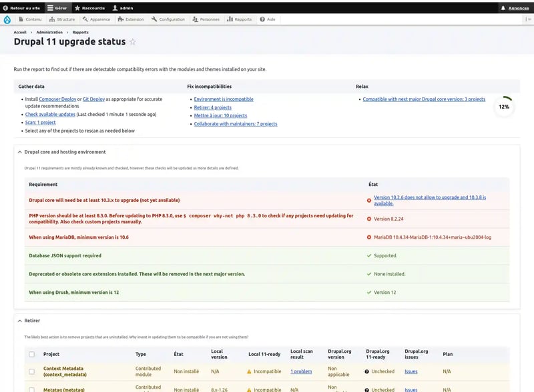The height and width of the screenshot is (392, 534).
Task: Click Compatible with next major Drupal core link
Action: pos(424,99)
